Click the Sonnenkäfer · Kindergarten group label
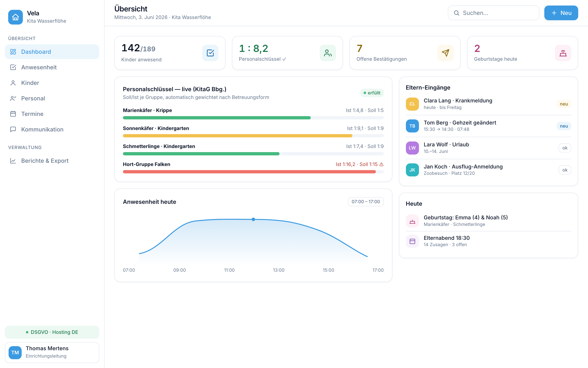Viewport: 588px width, 368px height. click(x=156, y=128)
